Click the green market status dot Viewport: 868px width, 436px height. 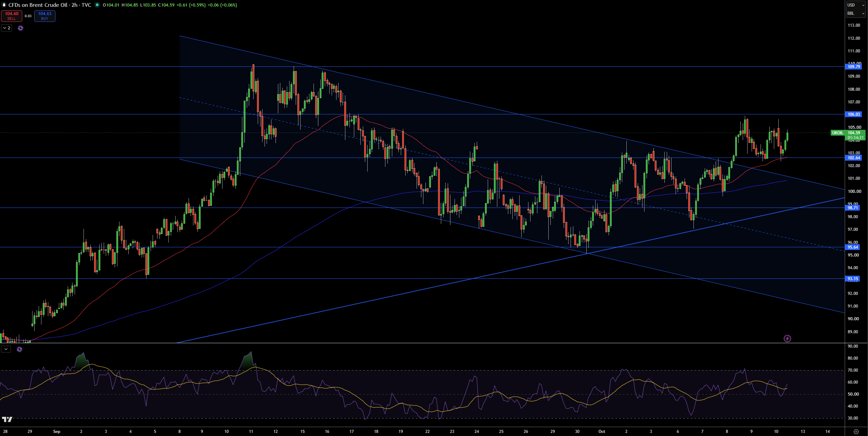(97, 5)
